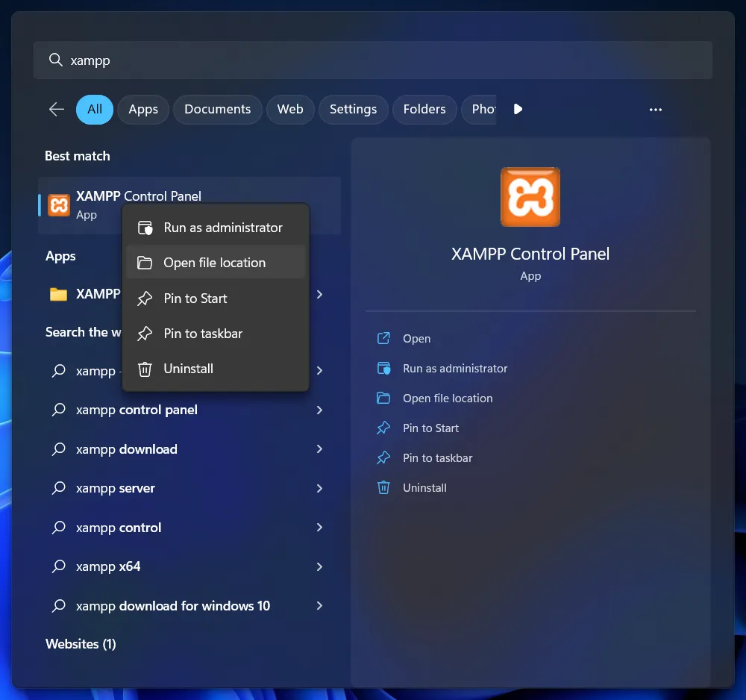Click magnifier icon next to xampp server

pyautogui.click(x=58, y=488)
